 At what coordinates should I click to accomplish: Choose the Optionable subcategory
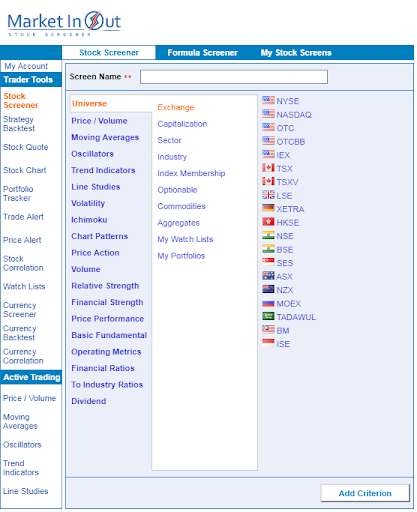point(177,190)
